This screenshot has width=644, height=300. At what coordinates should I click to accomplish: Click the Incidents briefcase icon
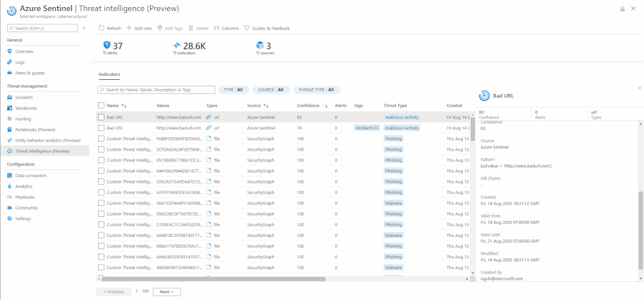(x=10, y=97)
